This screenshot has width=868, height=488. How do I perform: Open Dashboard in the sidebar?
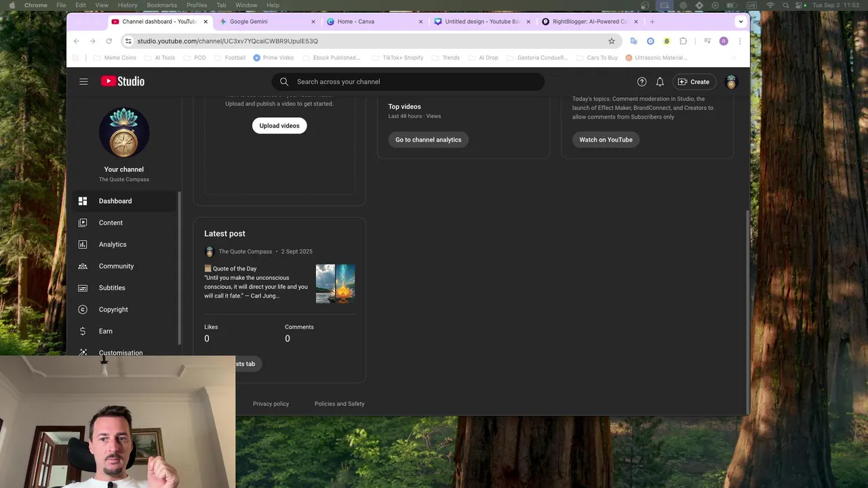(125, 201)
